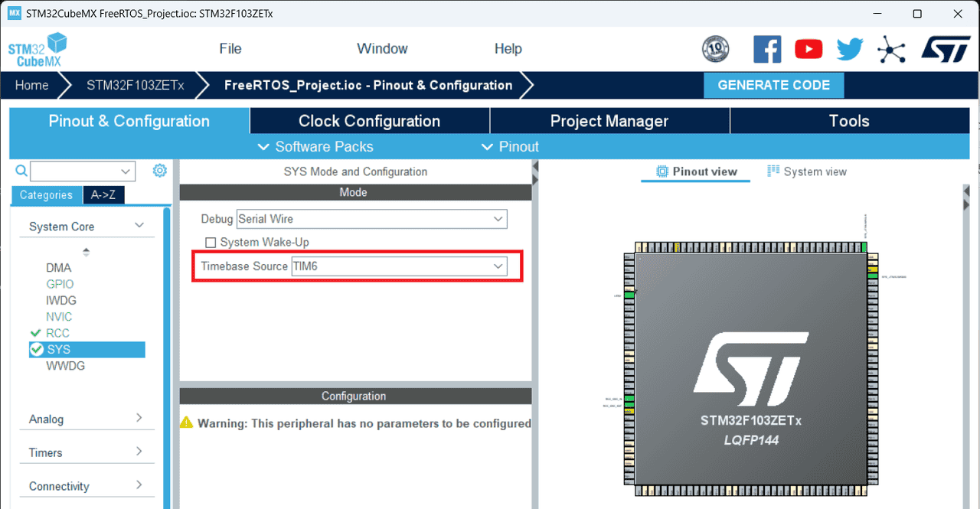Open the ST community network icon
Viewport: 980px width, 509px height.
click(x=890, y=50)
